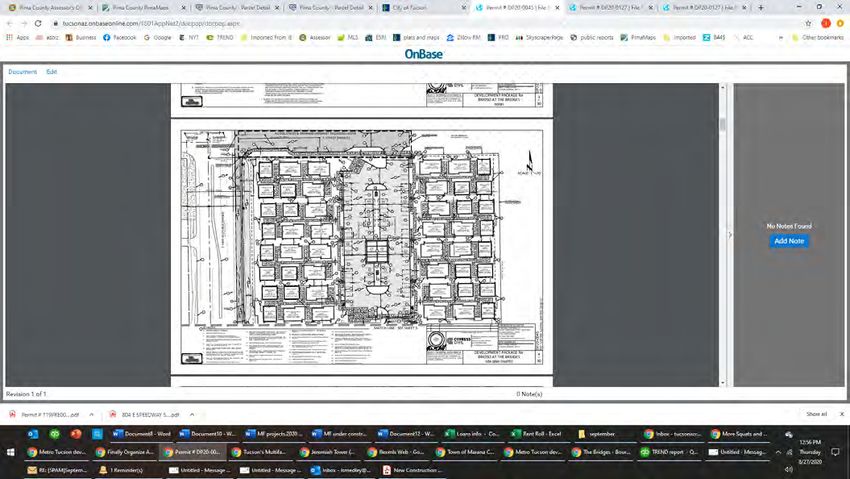Switch to the City of Tucson tab
850x479 pixels.
click(x=423, y=8)
